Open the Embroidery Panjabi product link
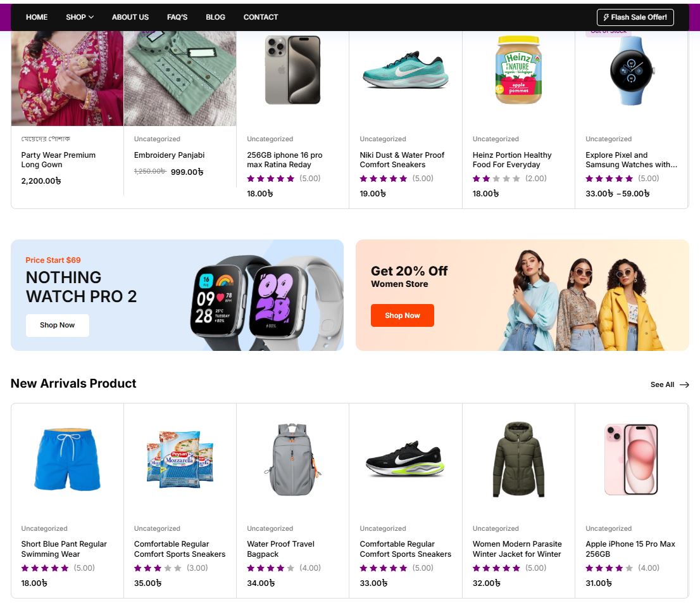700x603 pixels. pyautogui.click(x=169, y=155)
